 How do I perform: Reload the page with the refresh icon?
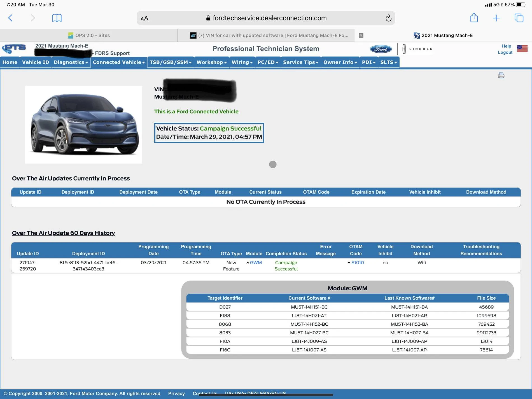[388, 18]
